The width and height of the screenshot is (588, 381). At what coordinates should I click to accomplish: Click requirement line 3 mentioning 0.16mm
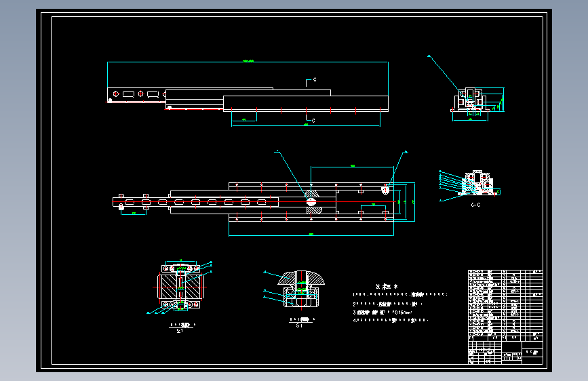383,312
